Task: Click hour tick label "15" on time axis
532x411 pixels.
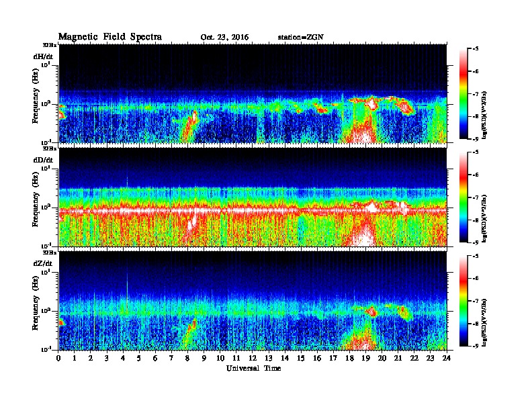Action: pyautogui.click(x=301, y=359)
